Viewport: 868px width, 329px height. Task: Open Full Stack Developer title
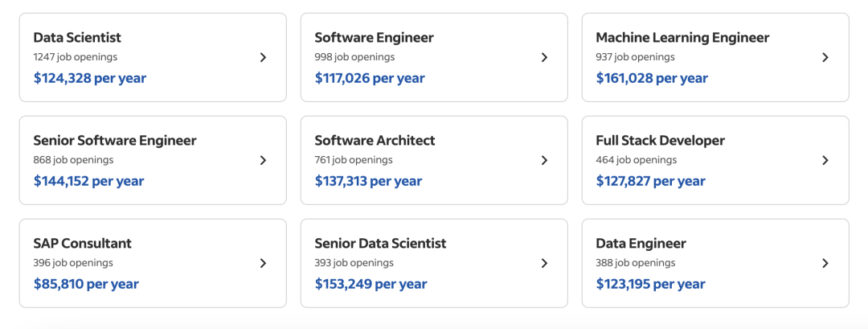[660, 141]
